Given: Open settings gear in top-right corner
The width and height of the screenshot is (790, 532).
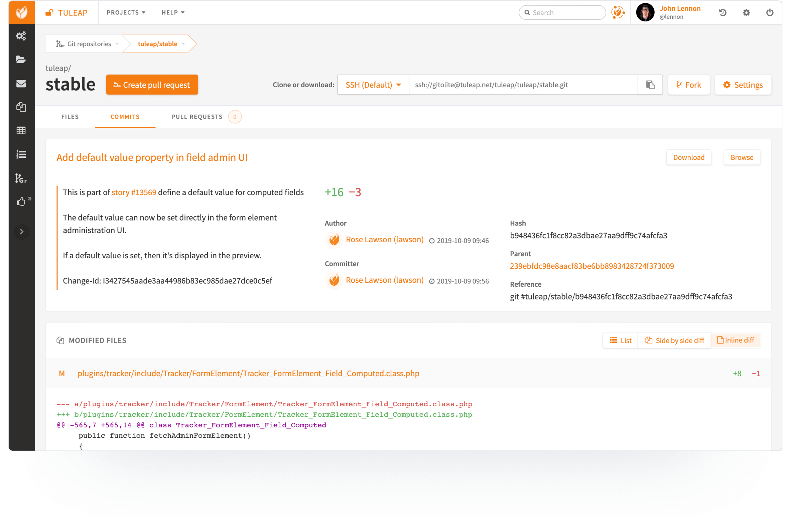Looking at the screenshot, I should tap(746, 13).
